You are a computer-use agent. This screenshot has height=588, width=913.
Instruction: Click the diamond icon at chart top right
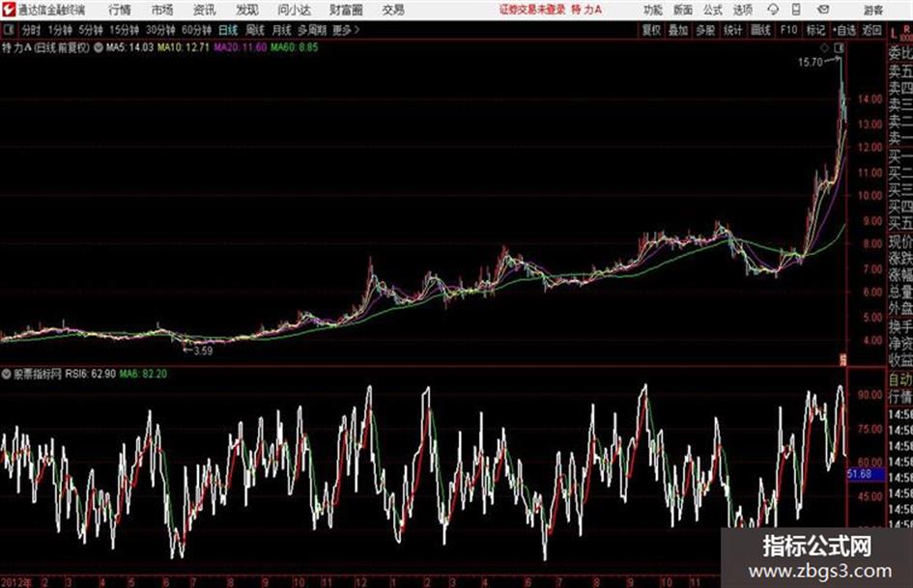pos(824,47)
